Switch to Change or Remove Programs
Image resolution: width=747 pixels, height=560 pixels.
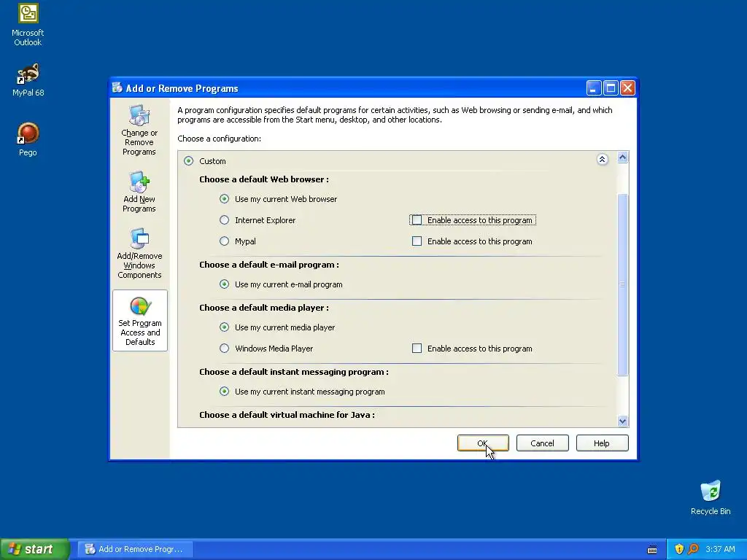pos(139,131)
